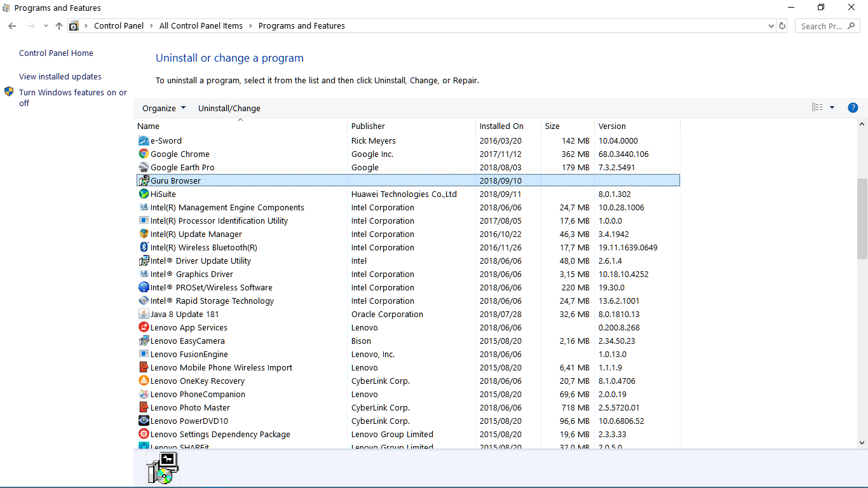Sort list by Publisher column header
The image size is (868, 488).
tap(411, 126)
